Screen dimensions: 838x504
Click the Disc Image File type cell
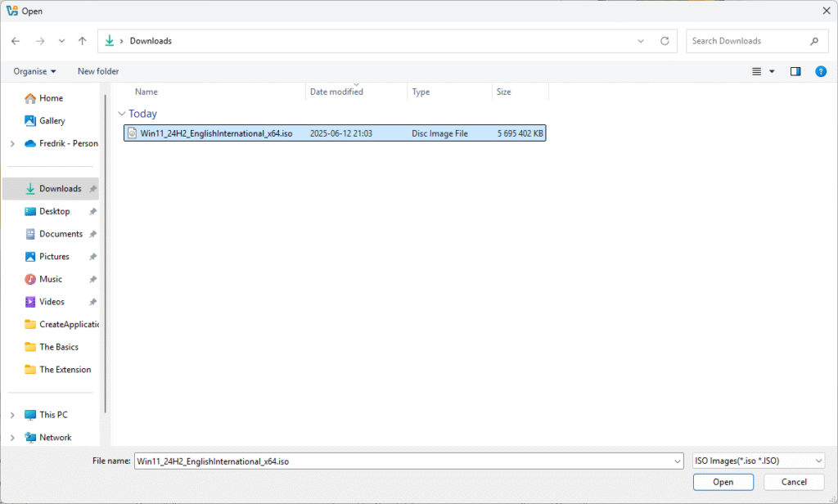pyautogui.click(x=439, y=133)
